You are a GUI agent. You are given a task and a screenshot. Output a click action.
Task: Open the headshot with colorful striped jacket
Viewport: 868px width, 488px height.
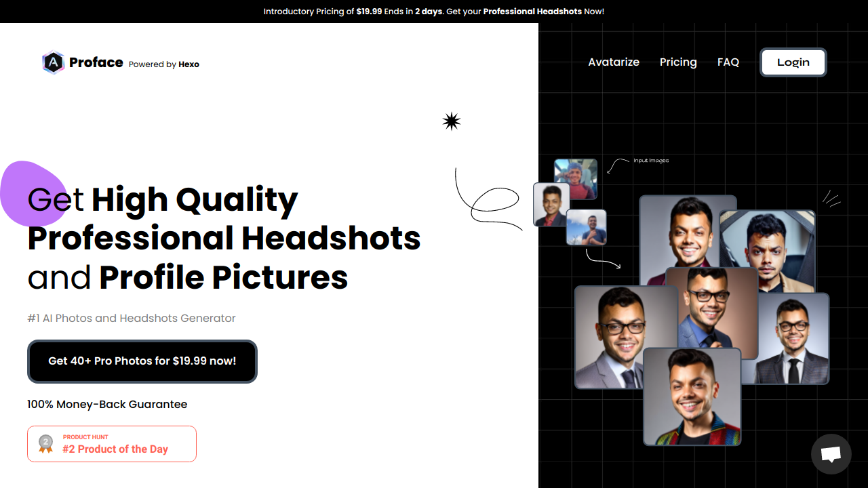coord(692,396)
